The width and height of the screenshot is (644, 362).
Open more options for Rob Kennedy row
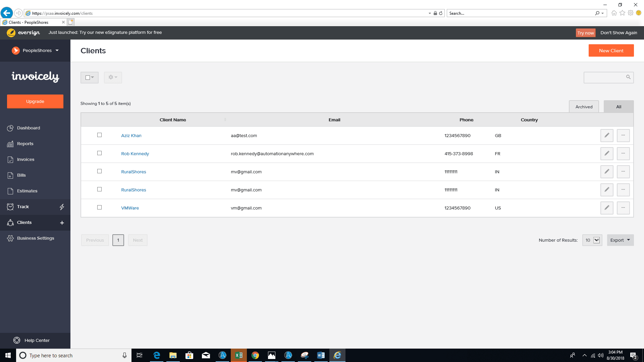tap(623, 154)
